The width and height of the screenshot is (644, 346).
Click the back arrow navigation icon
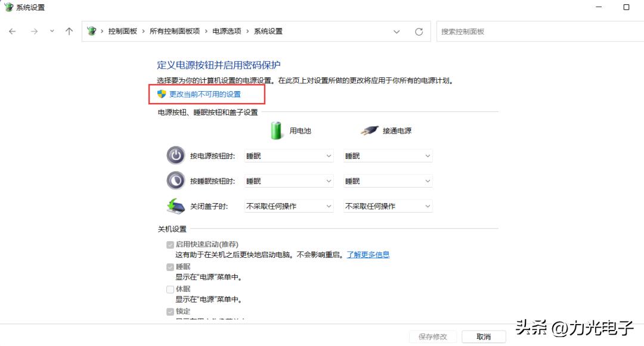coord(12,31)
